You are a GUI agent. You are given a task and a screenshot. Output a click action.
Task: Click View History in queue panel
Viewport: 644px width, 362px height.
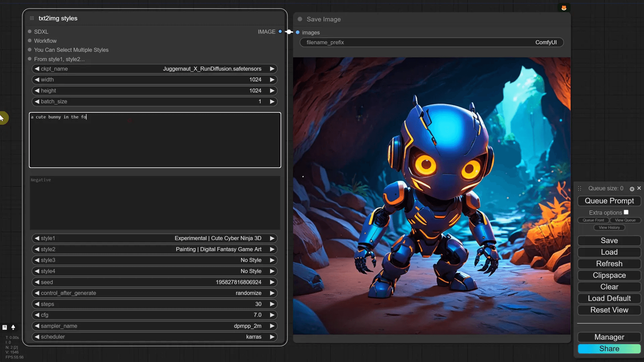[609, 228]
